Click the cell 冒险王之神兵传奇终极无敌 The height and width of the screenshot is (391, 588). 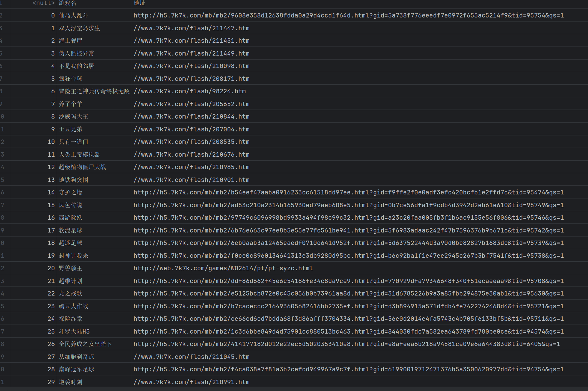click(94, 91)
